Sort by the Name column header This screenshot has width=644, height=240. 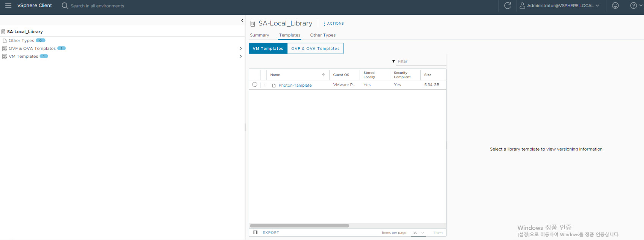(275, 75)
